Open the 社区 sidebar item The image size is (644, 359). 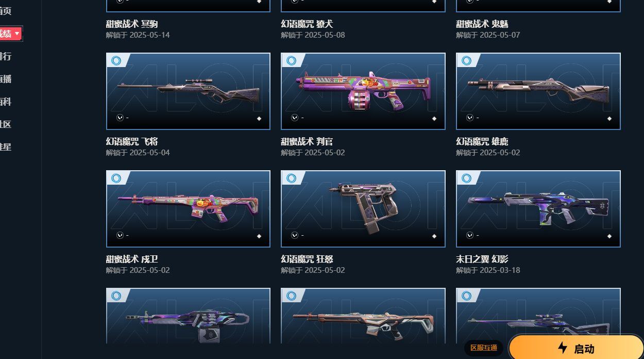coord(6,124)
